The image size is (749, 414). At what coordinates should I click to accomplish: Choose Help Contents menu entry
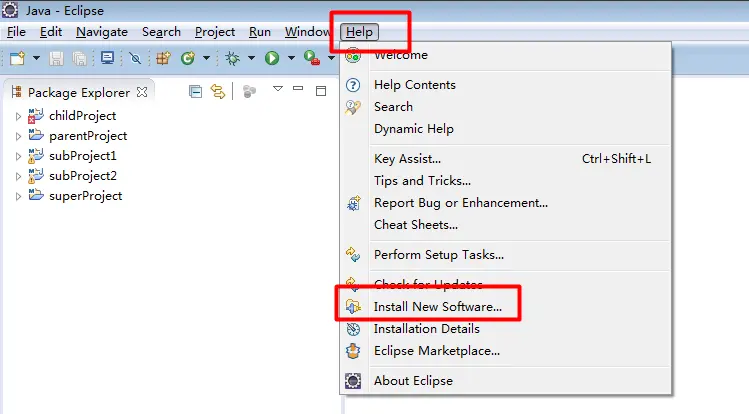(x=505, y=85)
